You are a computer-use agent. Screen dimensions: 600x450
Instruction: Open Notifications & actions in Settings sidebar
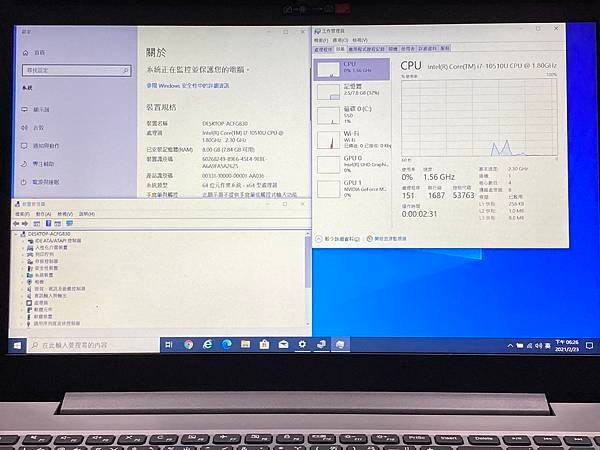coord(40,145)
